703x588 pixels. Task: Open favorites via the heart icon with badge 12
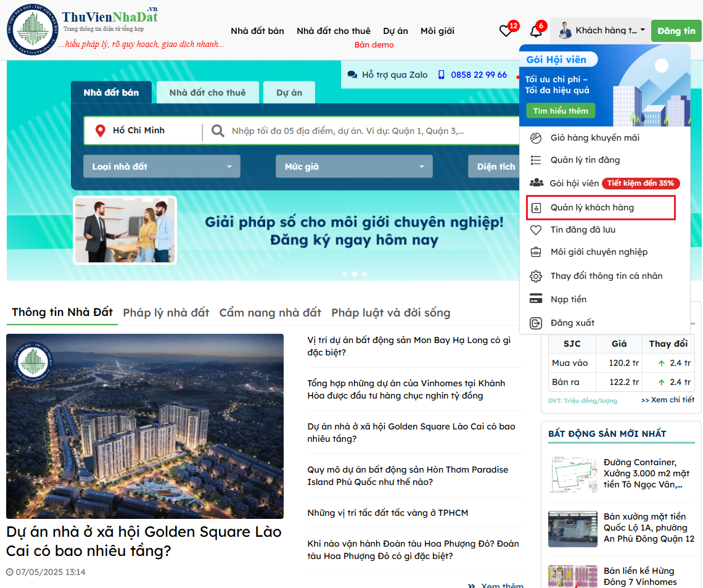[506, 30]
